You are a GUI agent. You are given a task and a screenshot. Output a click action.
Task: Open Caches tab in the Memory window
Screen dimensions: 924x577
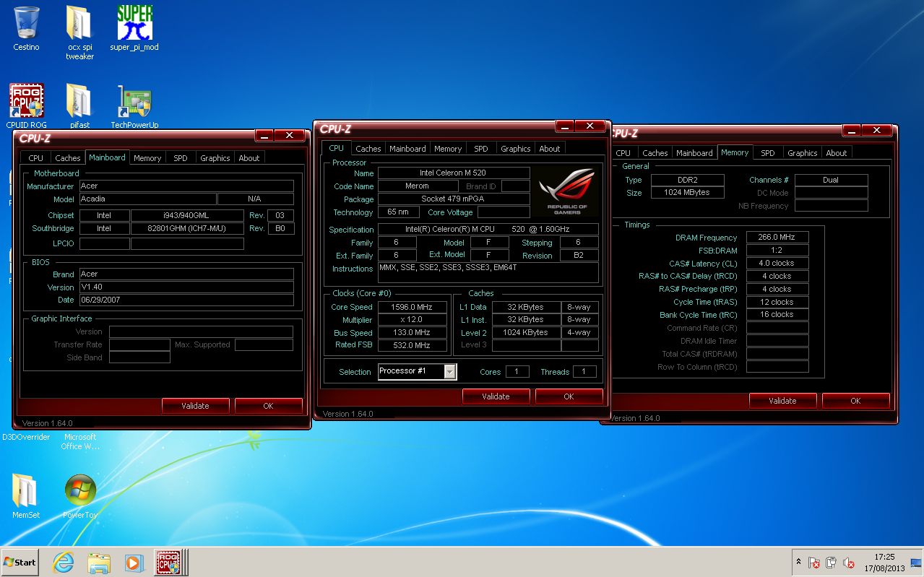[x=655, y=153]
